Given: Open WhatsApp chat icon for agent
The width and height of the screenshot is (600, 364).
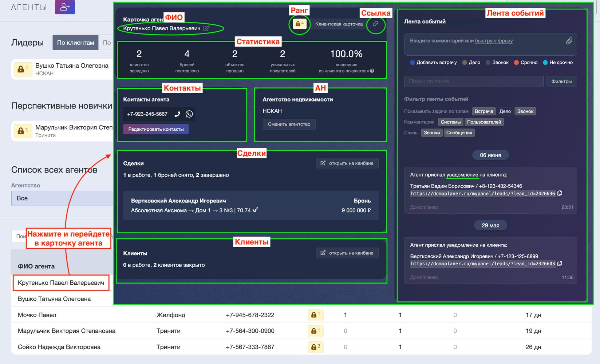Looking at the screenshot, I should [189, 114].
